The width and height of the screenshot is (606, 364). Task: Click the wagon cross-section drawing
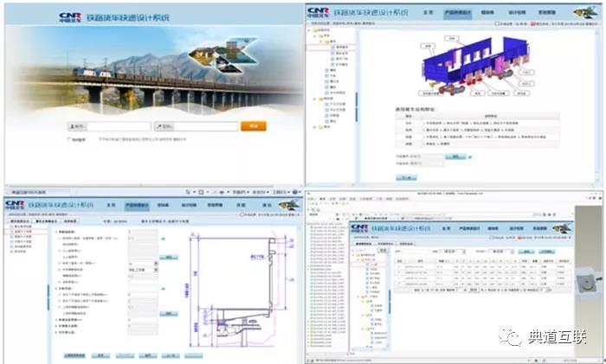coord(240,290)
